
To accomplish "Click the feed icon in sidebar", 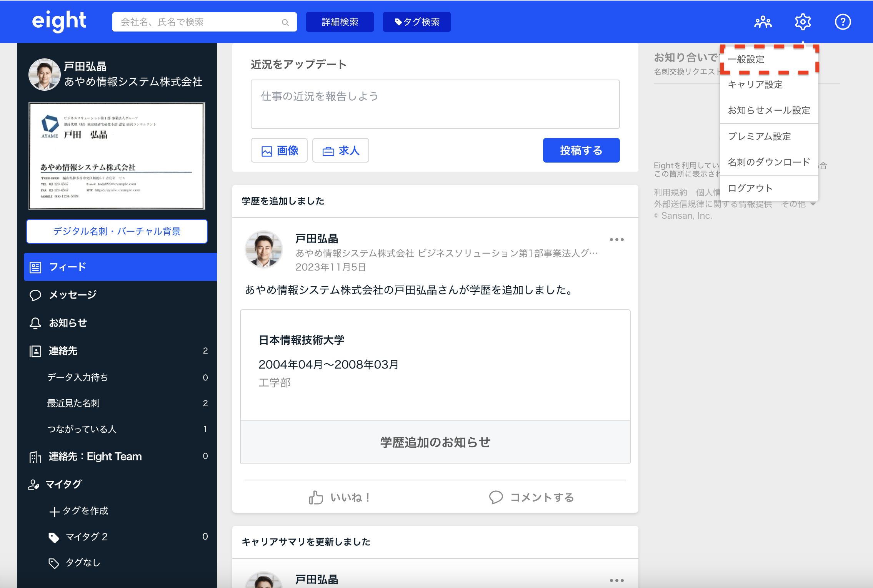I will tap(35, 267).
